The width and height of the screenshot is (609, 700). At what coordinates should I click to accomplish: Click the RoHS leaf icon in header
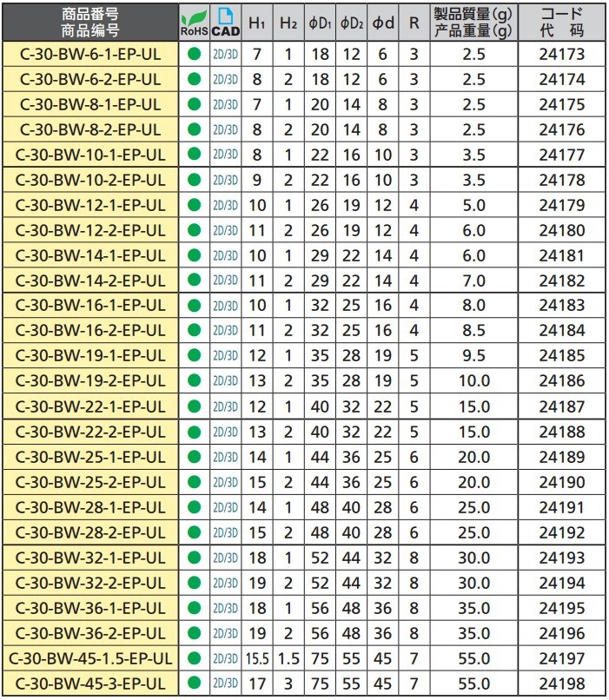click(194, 17)
